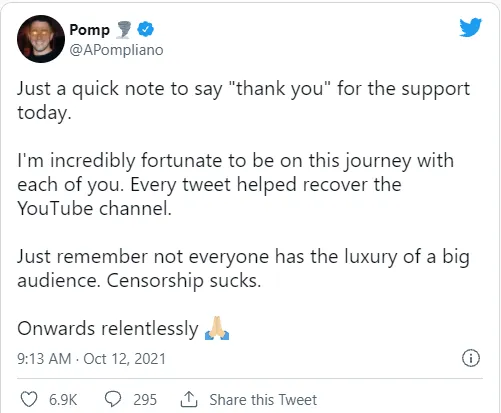Open Pomp's profile avatar photo
This screenshot has width=501, height=413.
point(41,39)
